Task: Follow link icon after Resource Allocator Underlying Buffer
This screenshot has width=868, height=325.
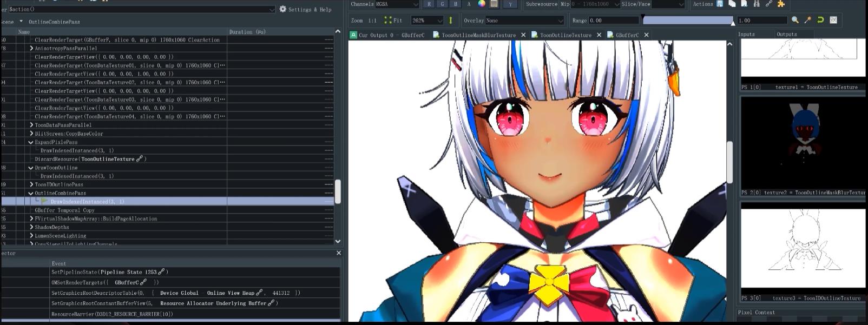Action: [x=271, y=303]
